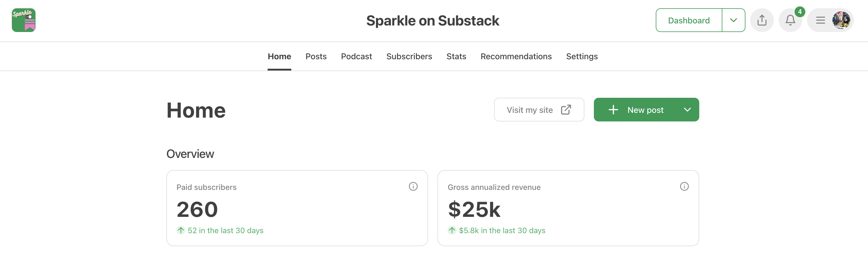Navigate to the Settings tab
The height and width of the screenshot is (253, 868).
click(x=582, y=56)
